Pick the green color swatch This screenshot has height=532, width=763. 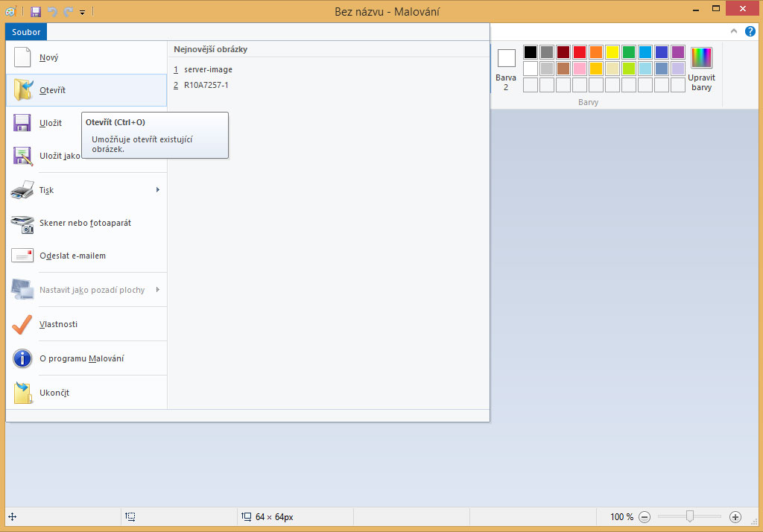(629, 52)
